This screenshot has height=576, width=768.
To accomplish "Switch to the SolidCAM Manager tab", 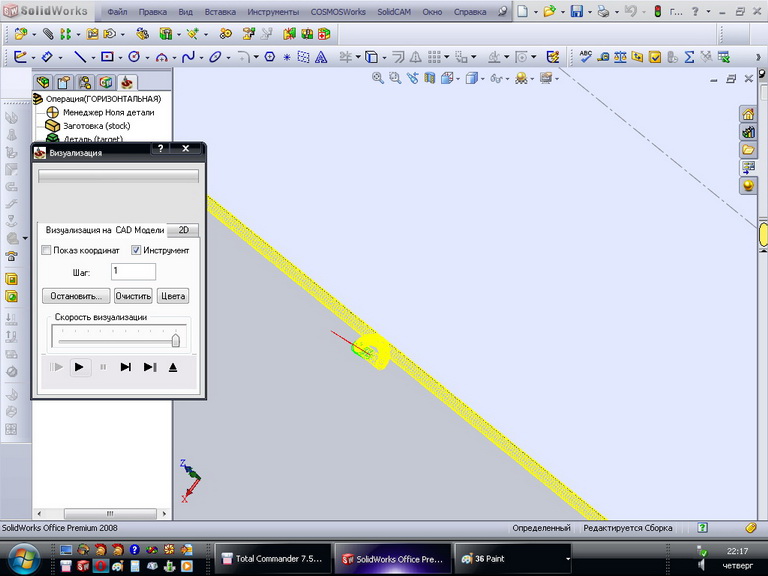I will pos(127,82).
